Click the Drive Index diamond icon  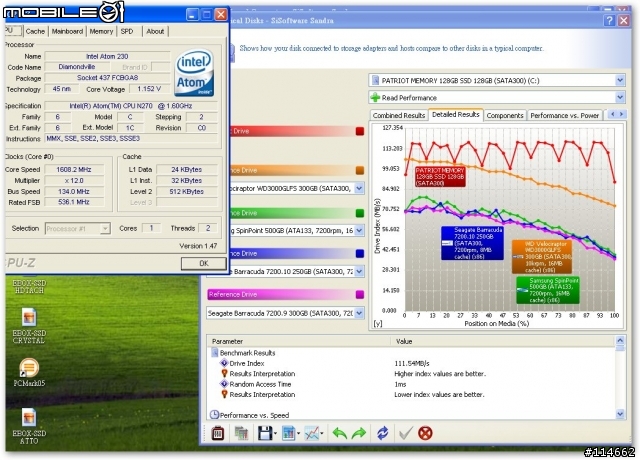click(x=224, y=363)
